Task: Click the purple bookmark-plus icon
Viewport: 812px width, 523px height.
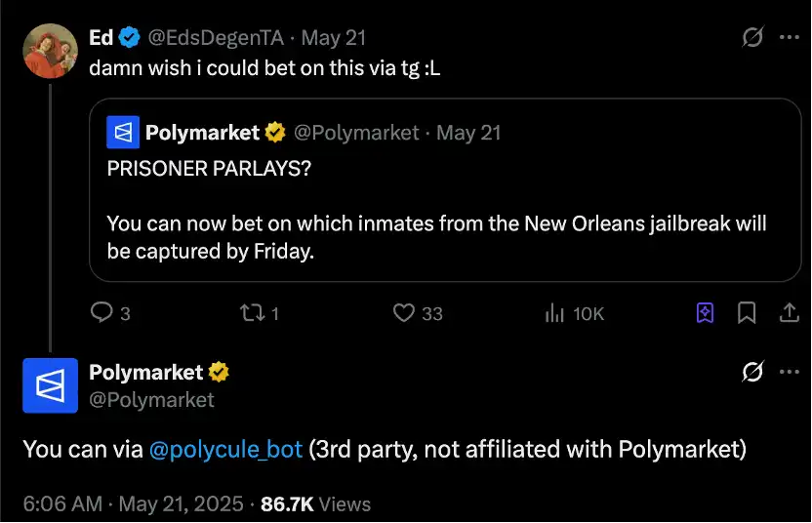Action: pos(705,313)
